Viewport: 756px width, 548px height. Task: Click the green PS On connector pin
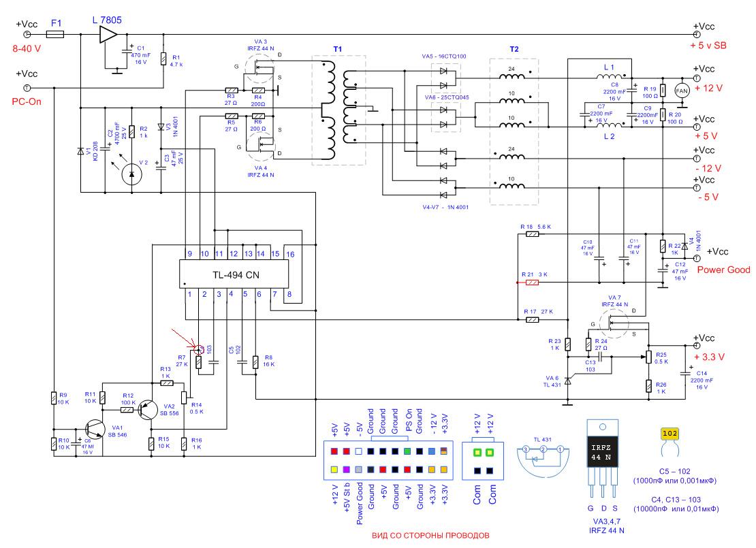tap(407, 451)
